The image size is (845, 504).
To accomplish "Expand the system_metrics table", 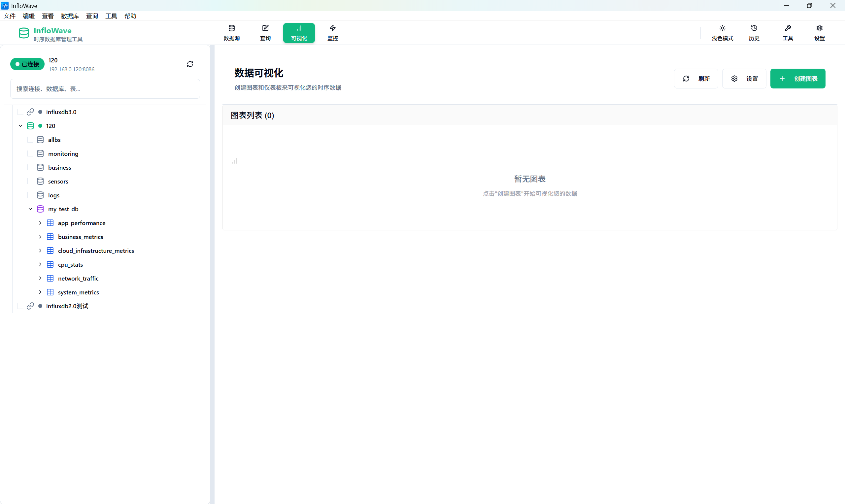I will pyautogui.click(x=40, y=292).
